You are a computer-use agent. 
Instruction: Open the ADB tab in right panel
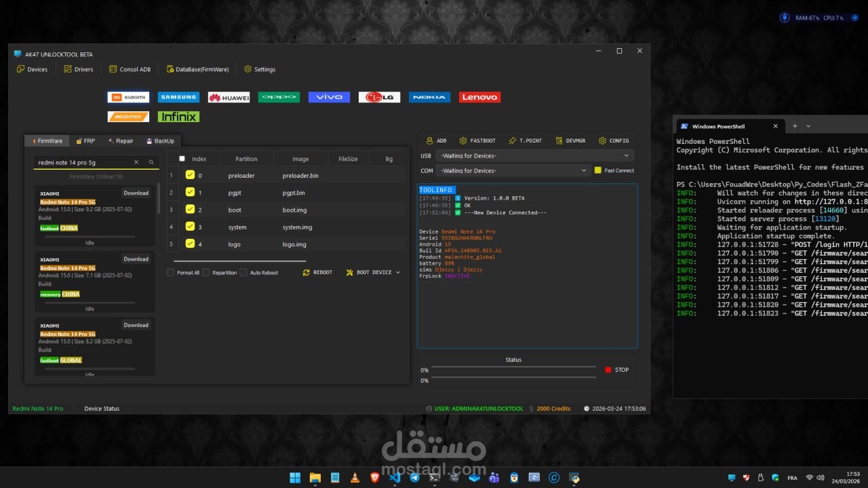pos(436,140)
